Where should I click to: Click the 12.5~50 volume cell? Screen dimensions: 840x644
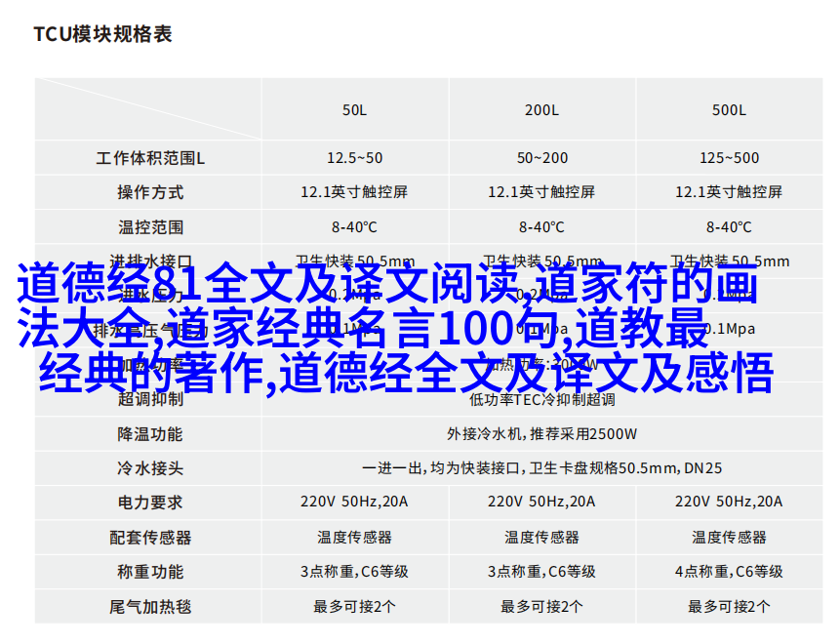(x=354, y=158)
